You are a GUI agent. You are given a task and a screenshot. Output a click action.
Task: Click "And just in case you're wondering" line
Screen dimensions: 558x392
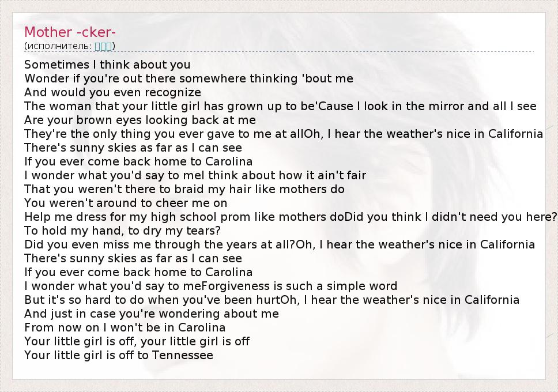(x=152, y=314)
